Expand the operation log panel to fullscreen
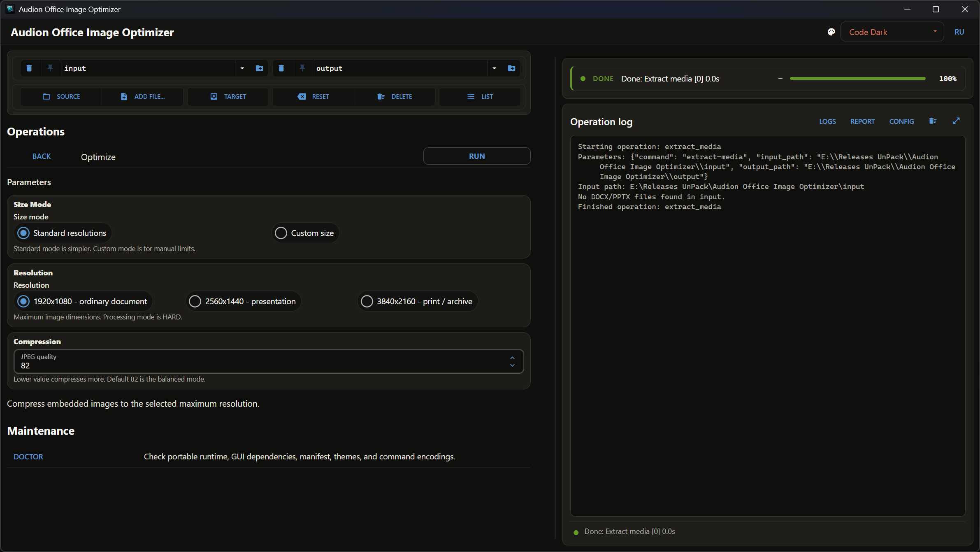This screenshot has width=980, height=552. coord(956,121)
